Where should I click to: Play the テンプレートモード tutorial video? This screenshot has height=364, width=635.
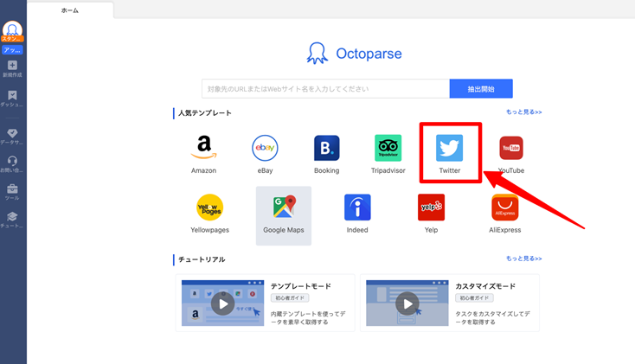[x=222, y=303]
